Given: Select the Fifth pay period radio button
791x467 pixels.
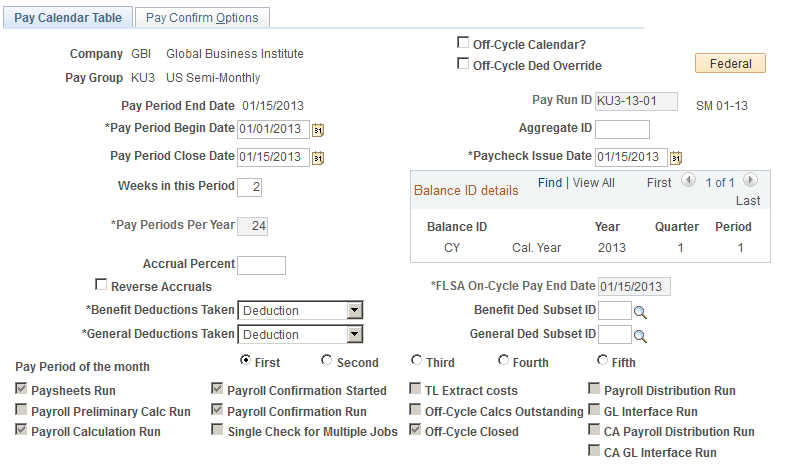Looking at the screenshot, I should (x=602, y=360).
